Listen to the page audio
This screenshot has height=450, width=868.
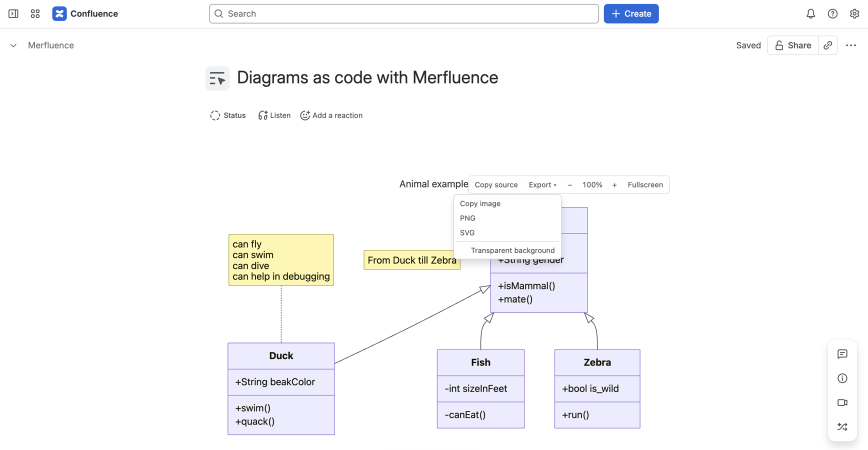tap(274, 115)
